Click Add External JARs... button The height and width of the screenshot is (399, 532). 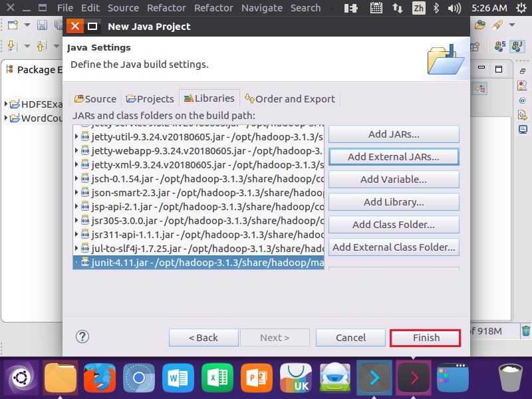(394, 157)
